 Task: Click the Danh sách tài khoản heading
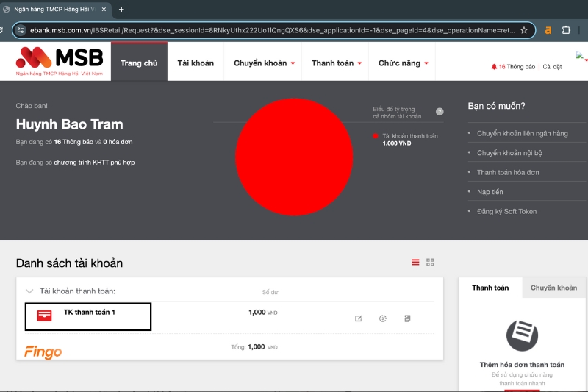69,263
